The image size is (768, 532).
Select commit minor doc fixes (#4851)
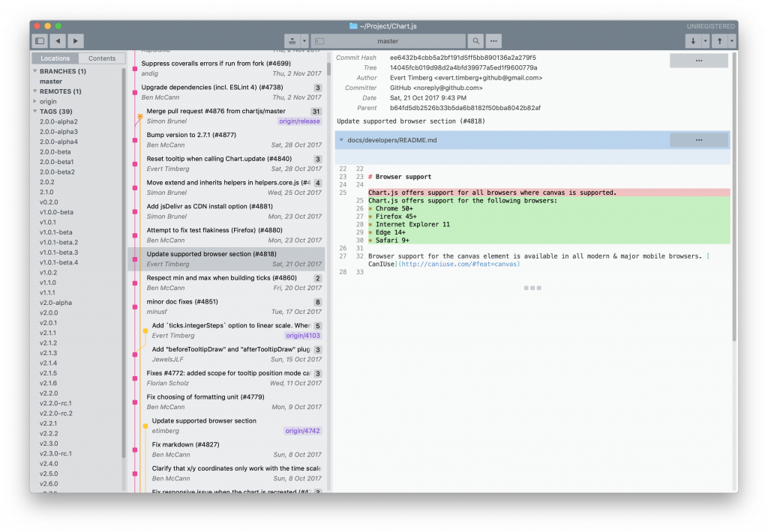(228, 306)
